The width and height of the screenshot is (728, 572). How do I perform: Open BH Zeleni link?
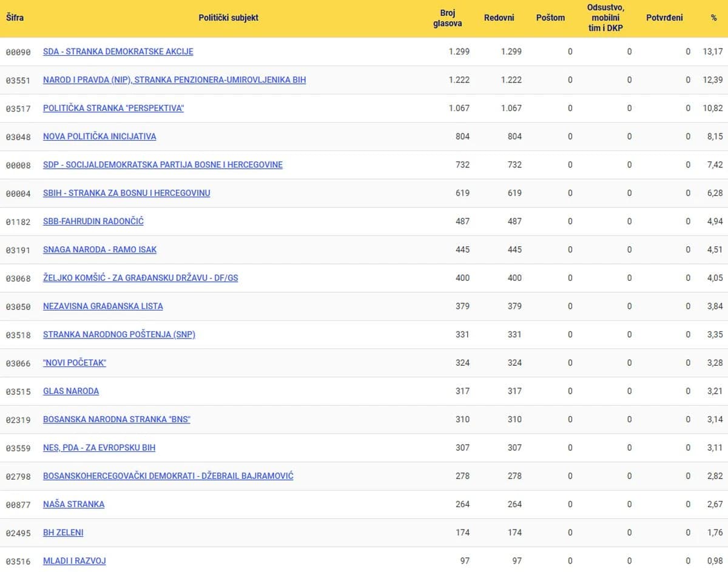coord(63,533)
